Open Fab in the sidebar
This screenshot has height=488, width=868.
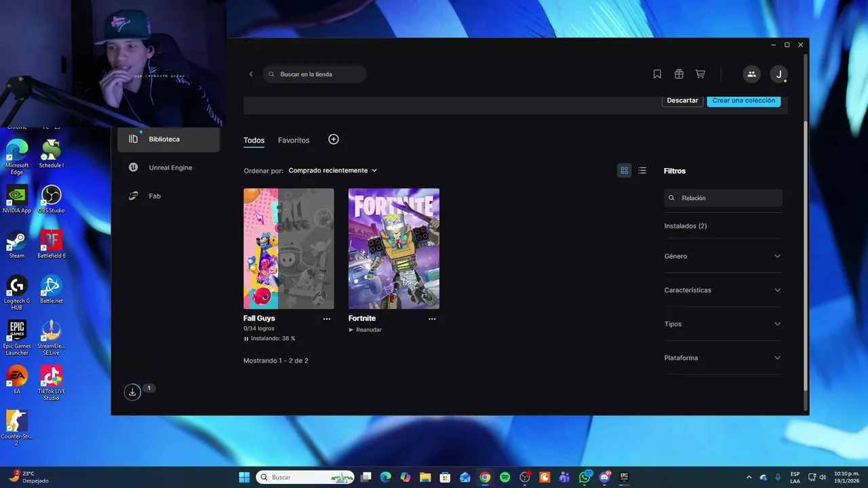tap(168, 196)
